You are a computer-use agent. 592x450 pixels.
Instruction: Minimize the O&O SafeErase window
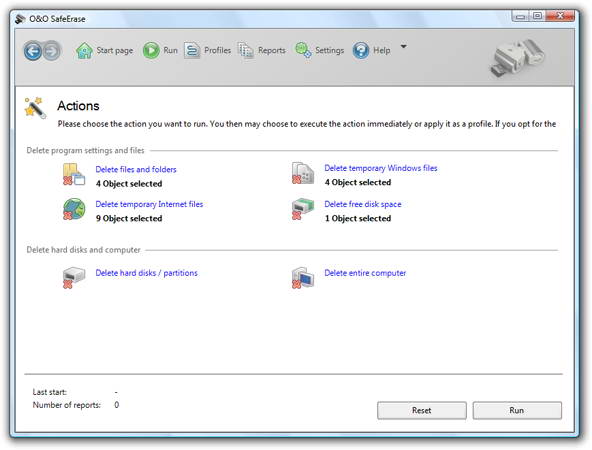(520, 16)
